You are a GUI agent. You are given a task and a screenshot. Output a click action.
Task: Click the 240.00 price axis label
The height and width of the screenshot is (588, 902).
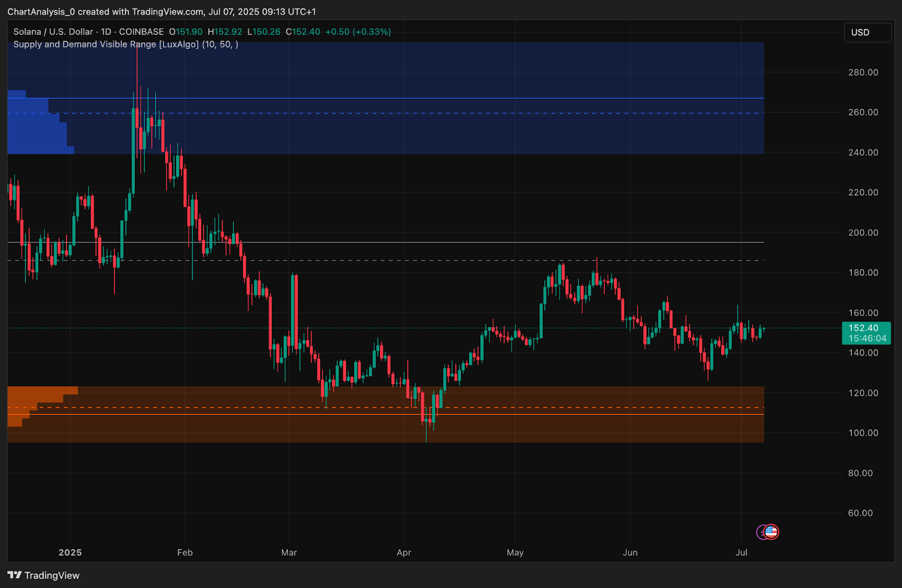tap(863, 152)
